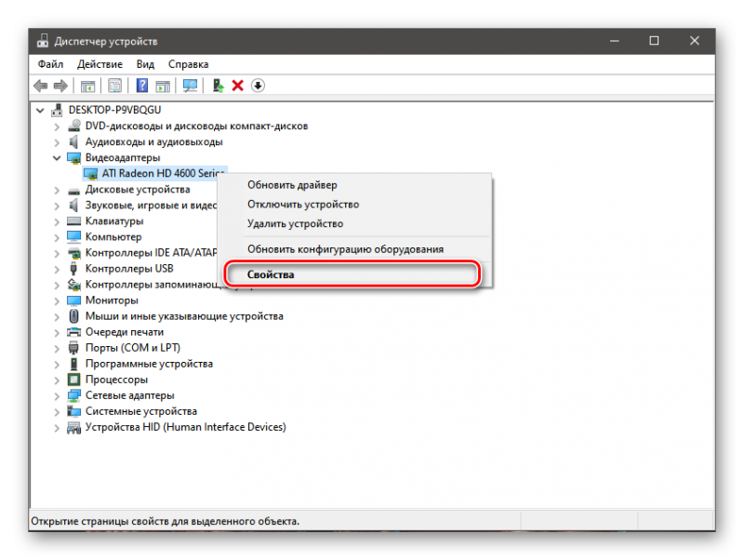Expand the Сетевые адаптеры arrow
The image size is (744, 560).
[57, 395]
